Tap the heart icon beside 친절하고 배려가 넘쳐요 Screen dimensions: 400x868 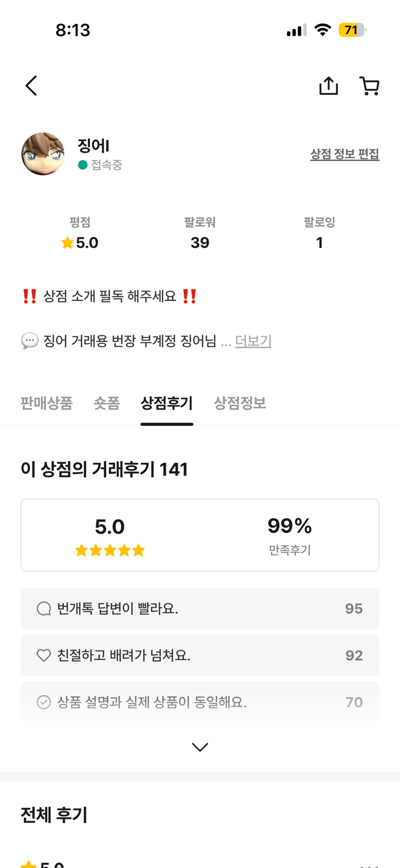point(44,655)
